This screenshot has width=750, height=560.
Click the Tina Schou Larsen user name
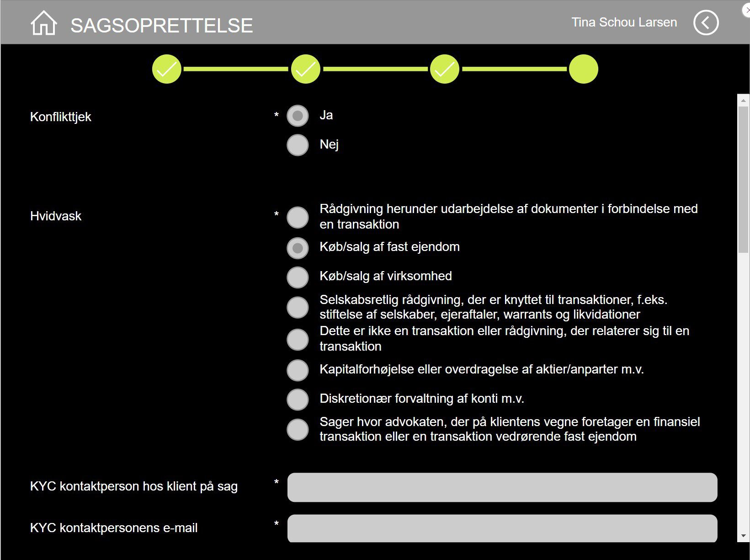pyautogui.click(x=624, y=22)
